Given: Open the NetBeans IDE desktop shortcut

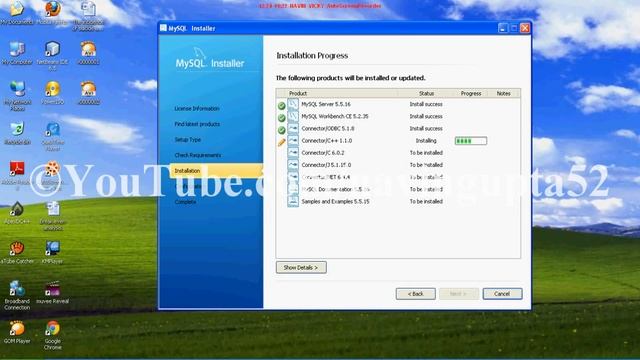Looking at the screenshot, I should click(52, 56).
